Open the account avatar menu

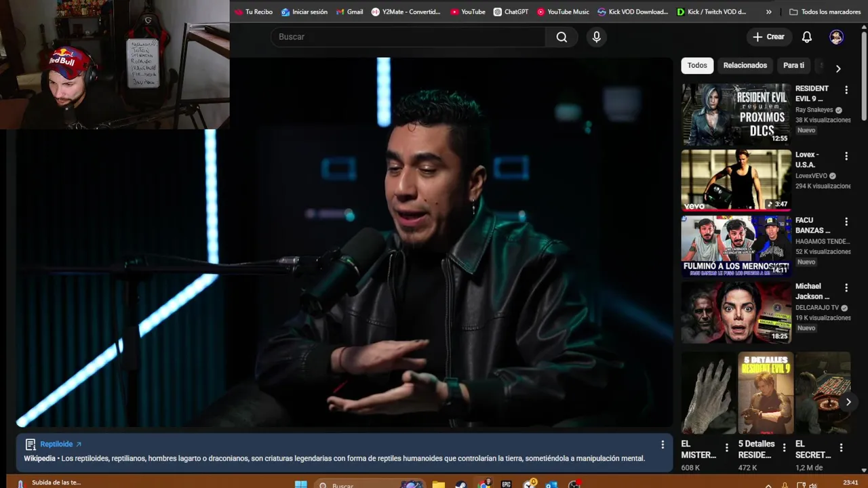836,37
